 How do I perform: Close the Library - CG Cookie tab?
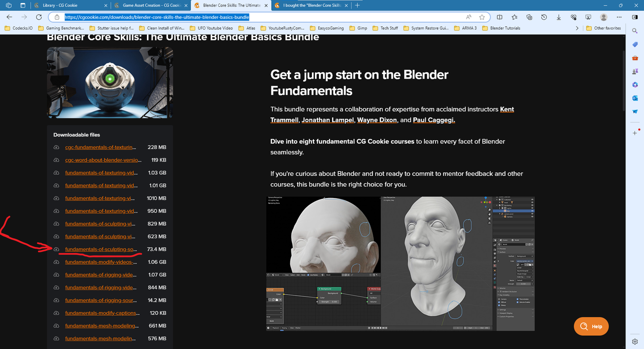(x=105, y=5)
